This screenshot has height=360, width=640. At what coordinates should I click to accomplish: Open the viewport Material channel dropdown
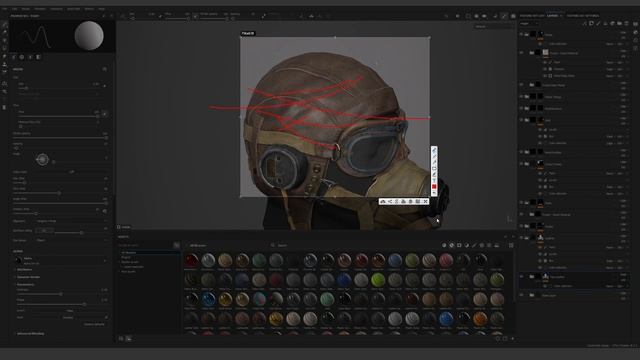[493, 27]
